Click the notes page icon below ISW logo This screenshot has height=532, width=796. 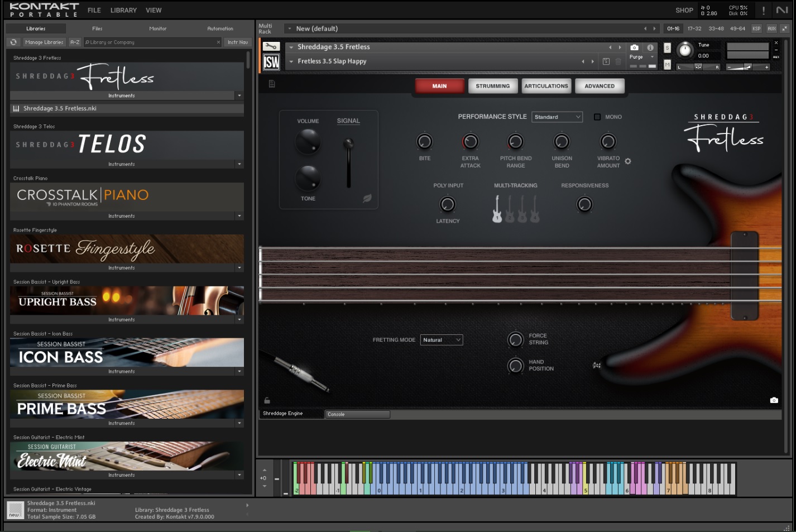[x=272, y=84]
